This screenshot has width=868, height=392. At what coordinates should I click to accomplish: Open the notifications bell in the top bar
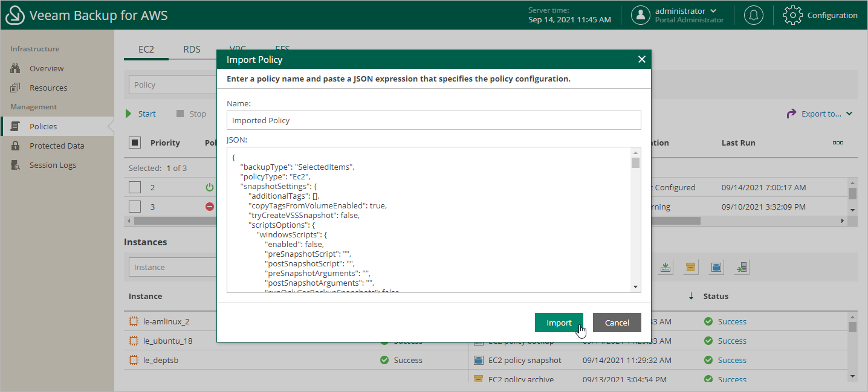(753, 15)
